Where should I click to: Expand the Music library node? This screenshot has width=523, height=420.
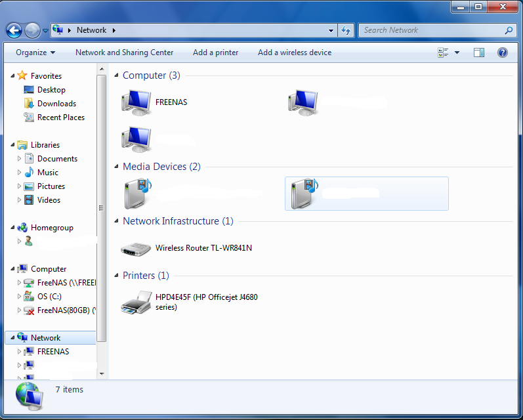tap(19, 172)
